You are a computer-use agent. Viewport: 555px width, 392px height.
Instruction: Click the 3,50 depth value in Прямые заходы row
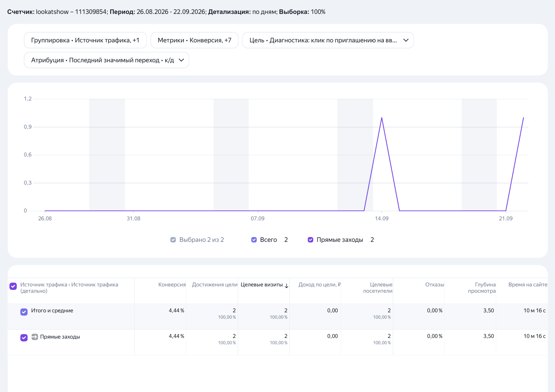[x=489, y=336]
